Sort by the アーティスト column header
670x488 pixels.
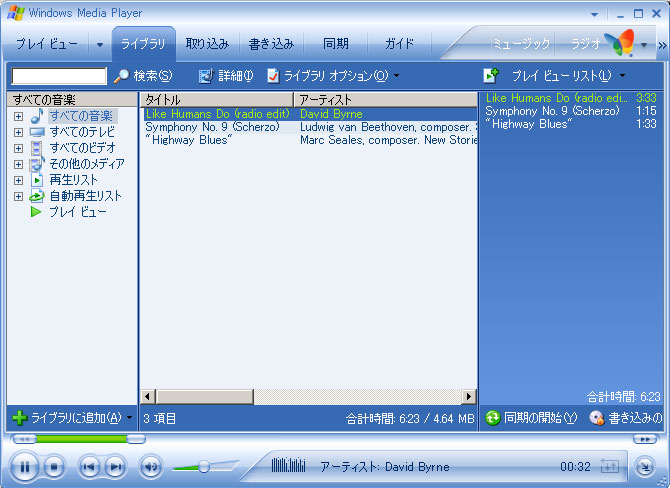[x=386, y=100]
